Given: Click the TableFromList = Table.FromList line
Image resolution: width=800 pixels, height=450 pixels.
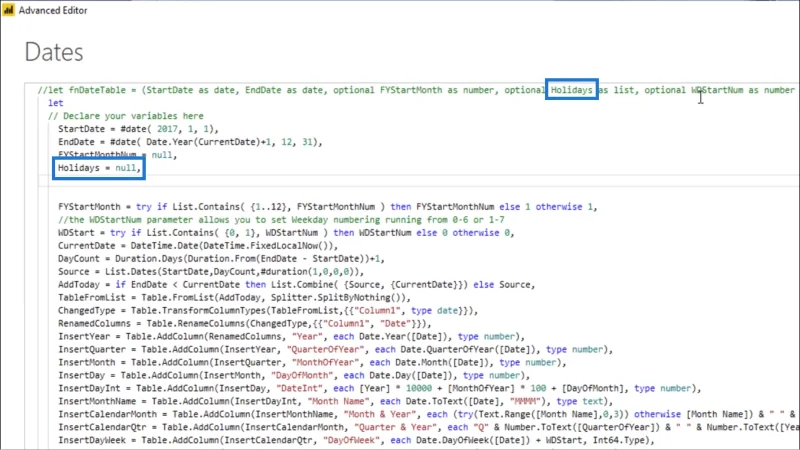Looking at the screenshot, I should pos(234,297).
